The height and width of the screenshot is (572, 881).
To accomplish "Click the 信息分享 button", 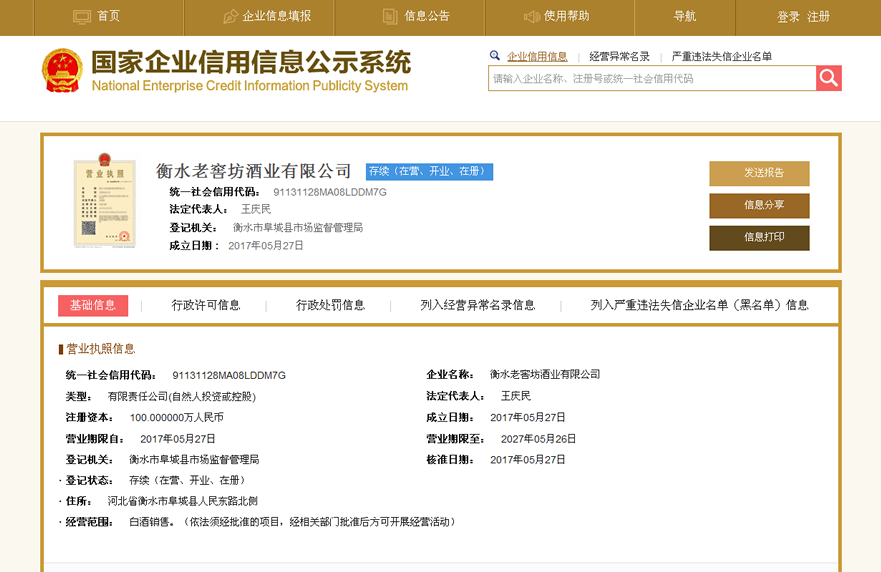I will click(759, 205).
